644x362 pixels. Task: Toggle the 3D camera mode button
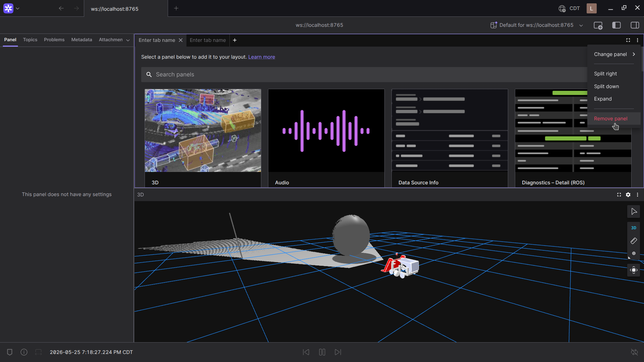634,228
